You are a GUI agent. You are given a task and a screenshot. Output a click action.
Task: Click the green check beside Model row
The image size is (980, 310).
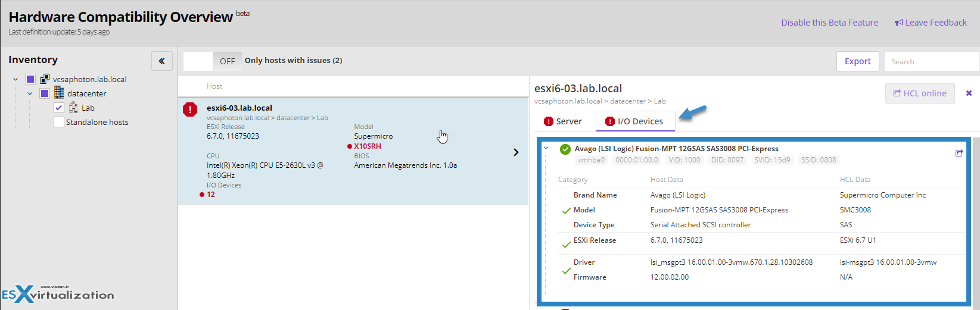click(566, 211)
